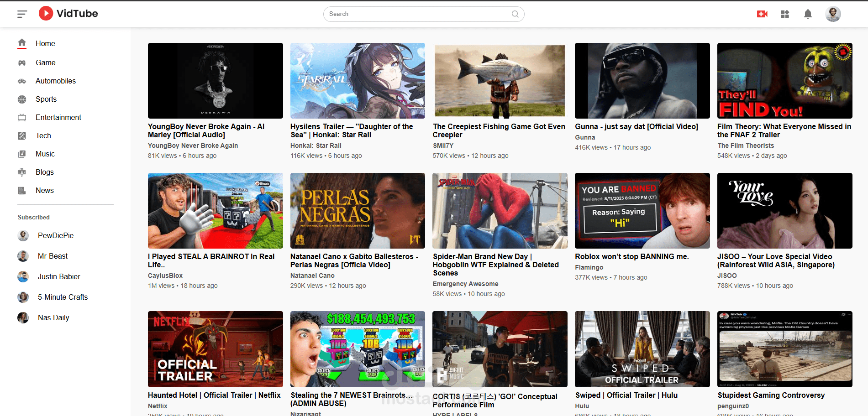Click the Music icon in sidebar

[22, 154]
